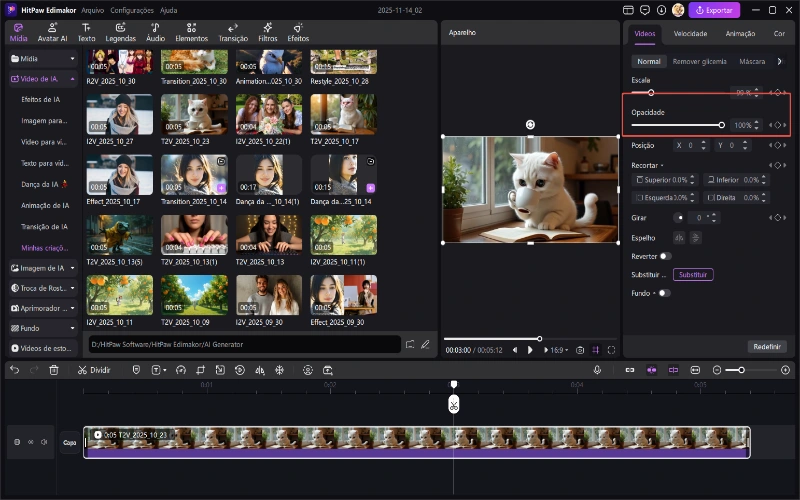The width and height of the screenshot is (800, 500).
Task: Add an Opacidade keyframe diamond
Action: click(x=778, y=125)
